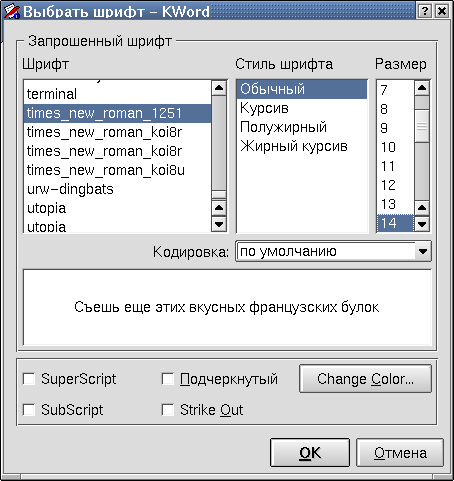Click the question mark help icon

point(425,11)
